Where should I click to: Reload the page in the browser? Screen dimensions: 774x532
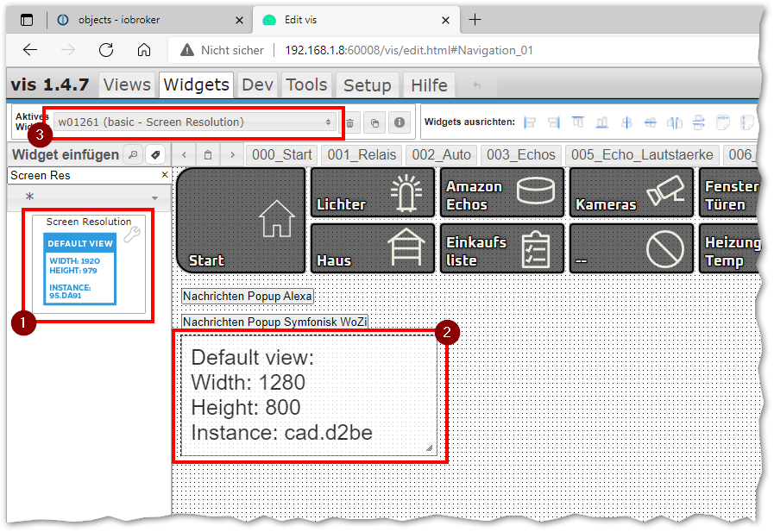click(x=106, y=50)
